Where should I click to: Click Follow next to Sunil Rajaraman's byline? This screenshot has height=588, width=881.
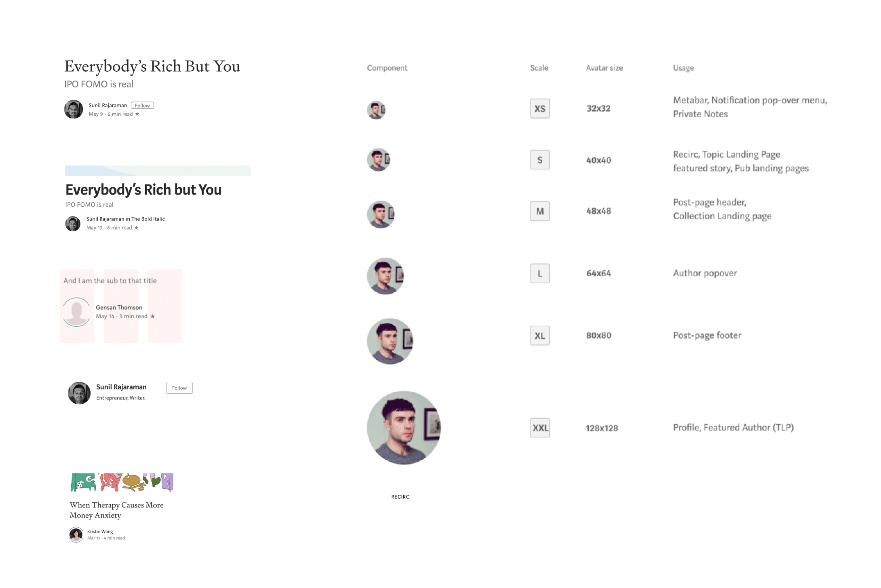click(x=142, y=105)
